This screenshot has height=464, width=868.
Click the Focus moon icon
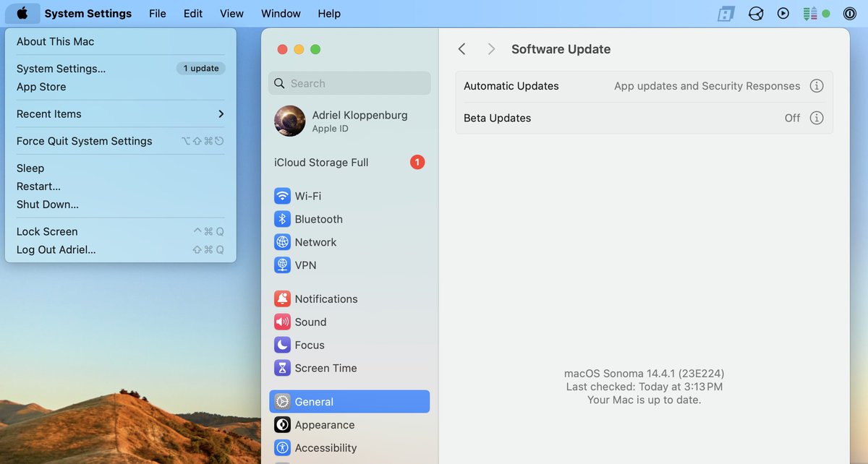click(282, 345)
